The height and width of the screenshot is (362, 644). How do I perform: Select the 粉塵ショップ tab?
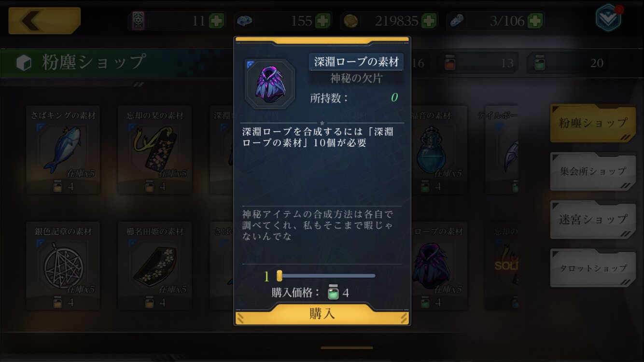(593, 123)
